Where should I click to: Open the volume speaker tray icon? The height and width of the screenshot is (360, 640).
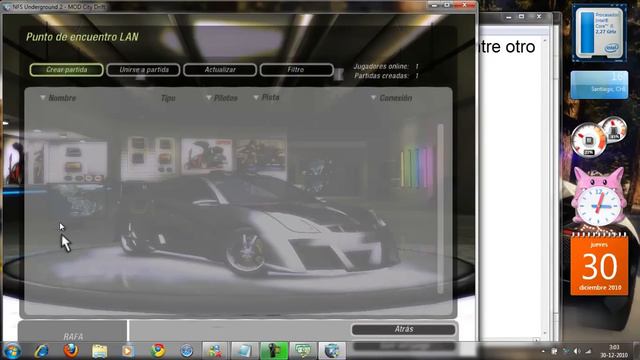pyautogui.click(x=576, y=351)
